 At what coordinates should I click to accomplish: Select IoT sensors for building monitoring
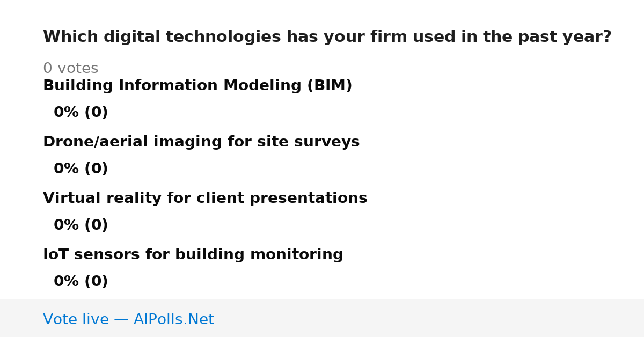(x=193, y=255)
